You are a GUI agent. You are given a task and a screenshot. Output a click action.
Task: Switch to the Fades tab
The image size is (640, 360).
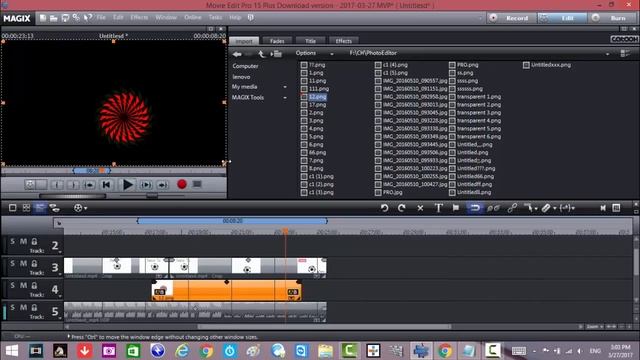[277, 41]
